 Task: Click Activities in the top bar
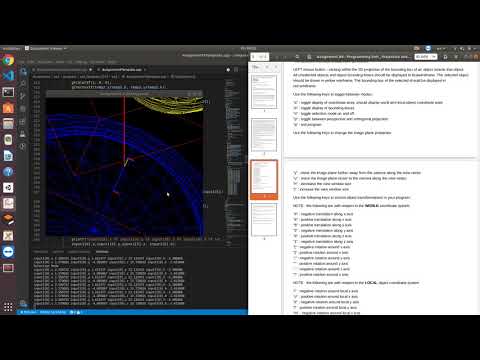[x=11, y=48]
